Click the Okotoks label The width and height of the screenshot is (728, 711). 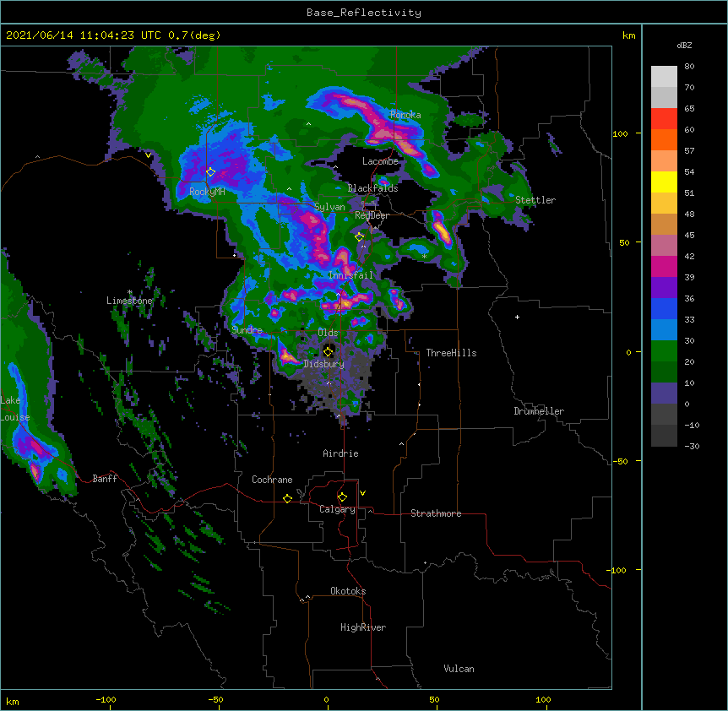point(348,591)
